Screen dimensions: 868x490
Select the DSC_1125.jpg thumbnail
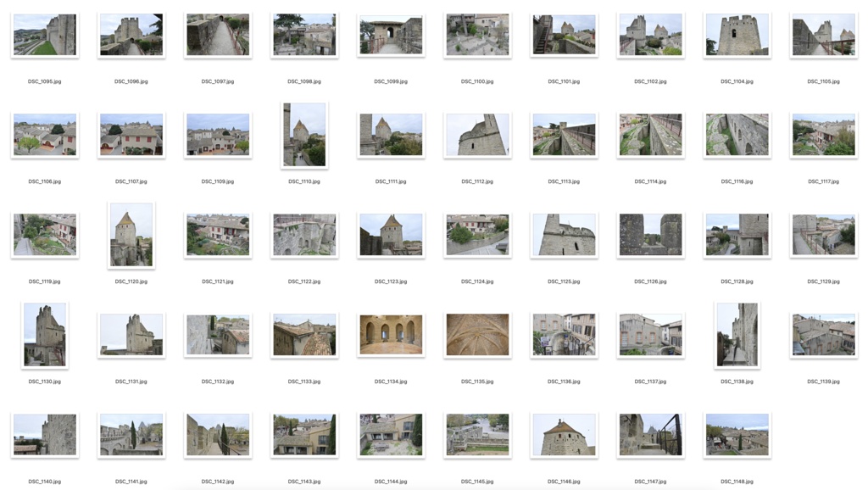[564, 235]
